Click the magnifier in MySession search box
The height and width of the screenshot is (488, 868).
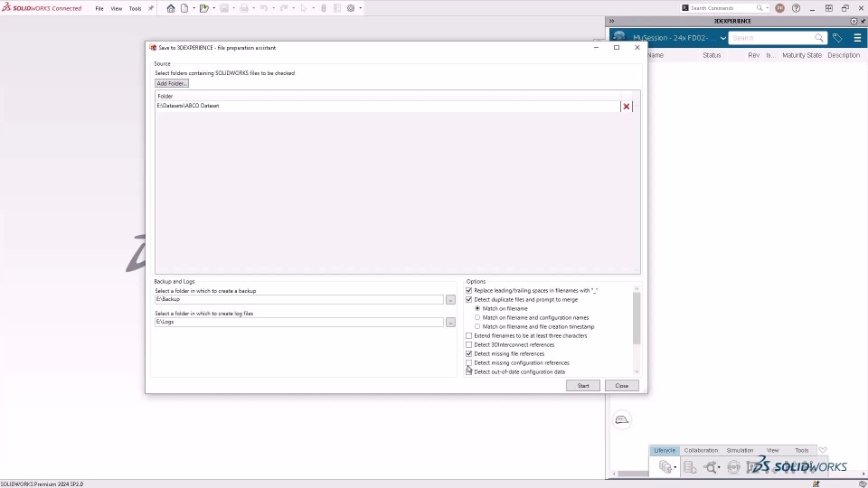coord(819,38)
